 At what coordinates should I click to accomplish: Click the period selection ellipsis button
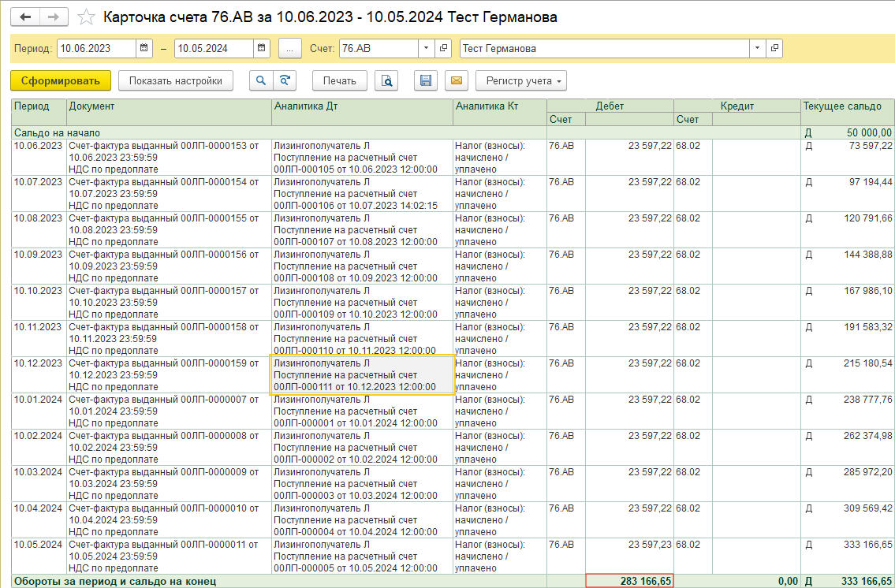pyautogui.click(x=289, y=48)
